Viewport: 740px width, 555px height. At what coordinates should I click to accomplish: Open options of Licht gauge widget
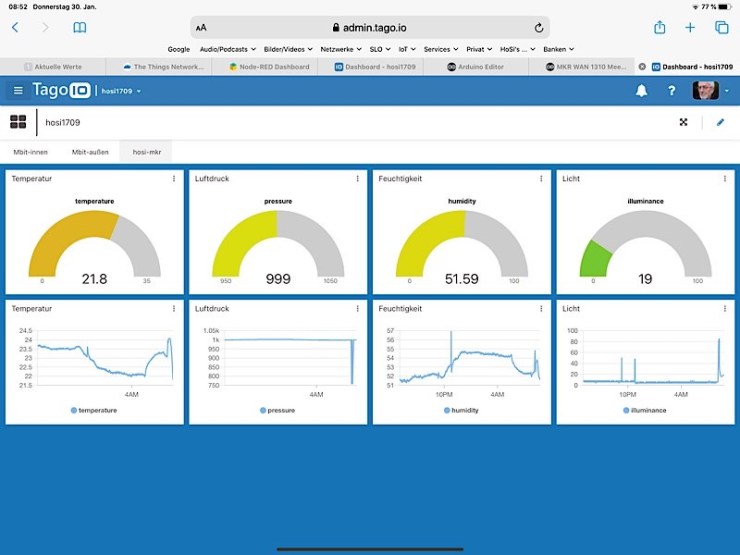[724, 179]
